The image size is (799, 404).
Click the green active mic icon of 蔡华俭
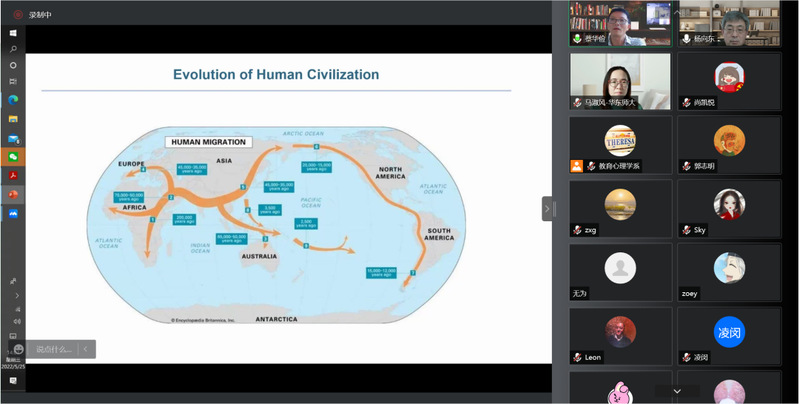[x=577, y=39]
